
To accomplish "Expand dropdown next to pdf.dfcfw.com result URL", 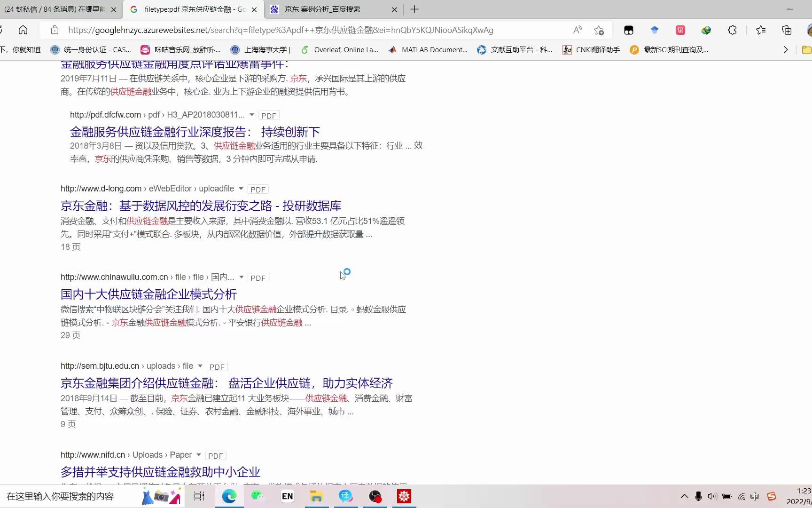I will [252, 115].
